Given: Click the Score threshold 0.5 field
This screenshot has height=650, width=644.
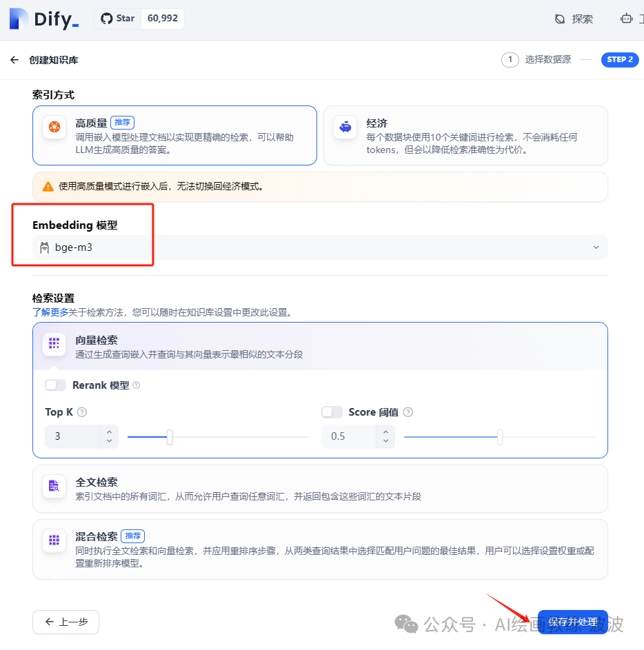Looking at the screenshot, I should click(349, 436).
